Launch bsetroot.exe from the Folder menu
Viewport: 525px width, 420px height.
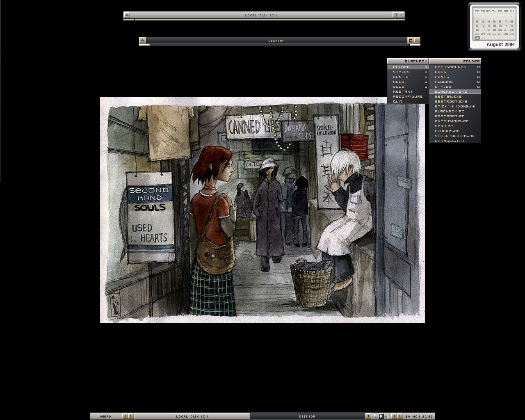(455, 101)
